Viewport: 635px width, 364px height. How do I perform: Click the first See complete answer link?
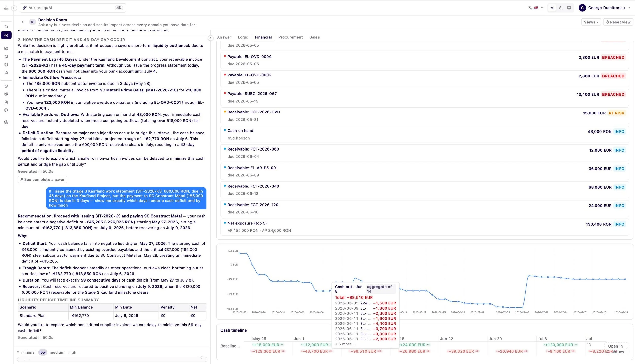tap(42, 179)
